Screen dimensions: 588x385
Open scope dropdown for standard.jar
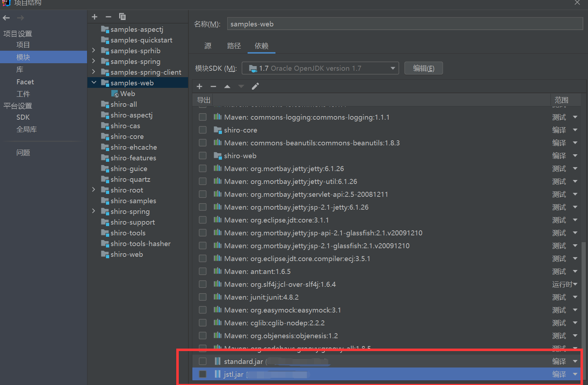(575, 361)
